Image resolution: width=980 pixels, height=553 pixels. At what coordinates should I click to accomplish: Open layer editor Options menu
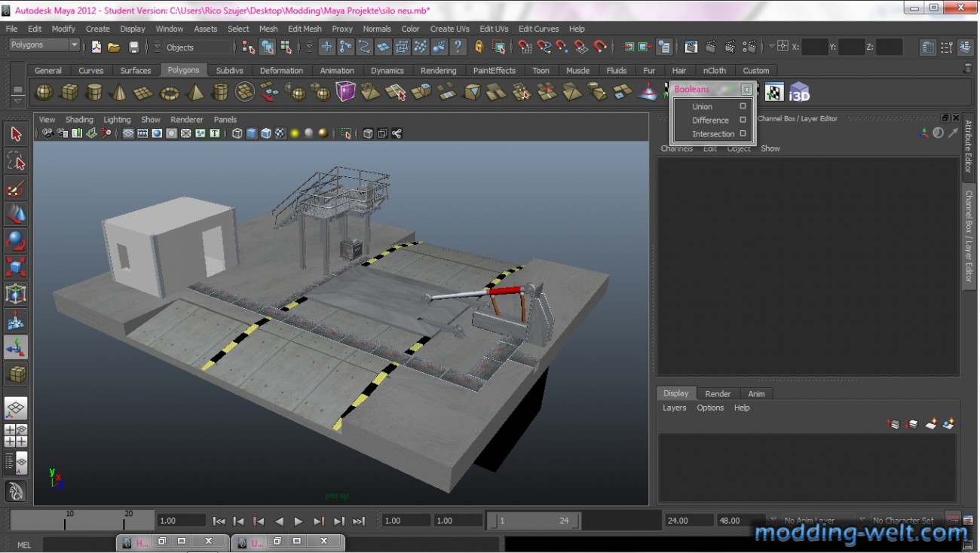(x=710, y=408)
